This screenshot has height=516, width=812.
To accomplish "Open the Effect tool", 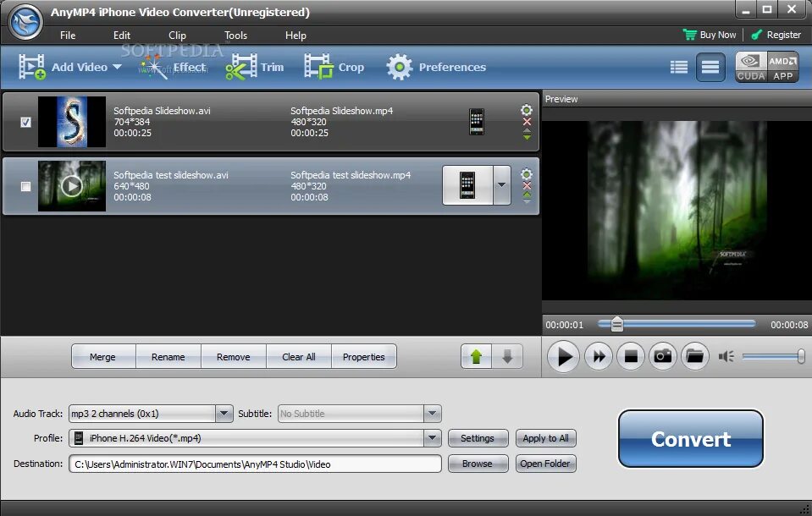I will [173, 68].
